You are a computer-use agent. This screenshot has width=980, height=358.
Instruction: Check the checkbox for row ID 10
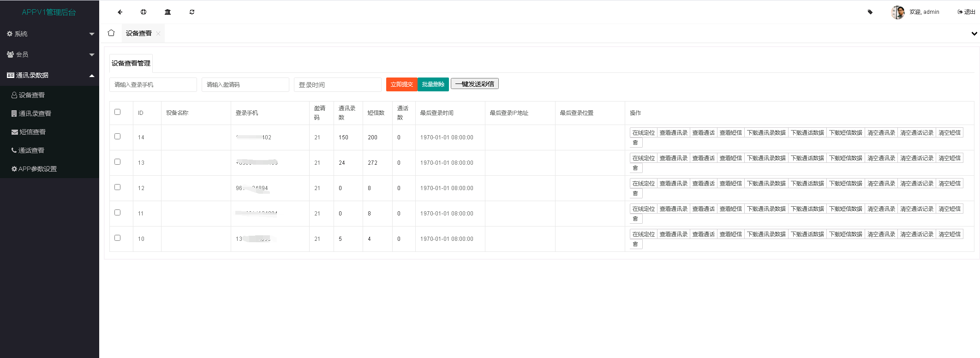point(117,238)
